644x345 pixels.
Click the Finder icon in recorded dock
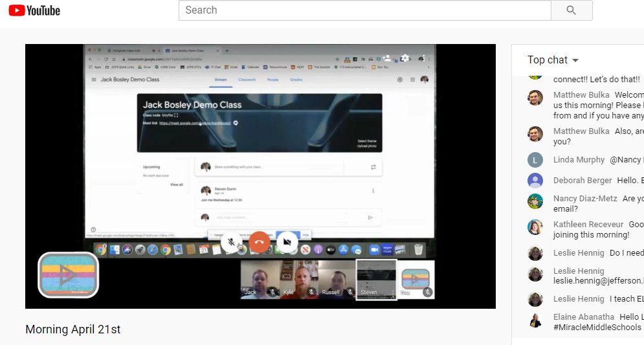tap(114, 249)
